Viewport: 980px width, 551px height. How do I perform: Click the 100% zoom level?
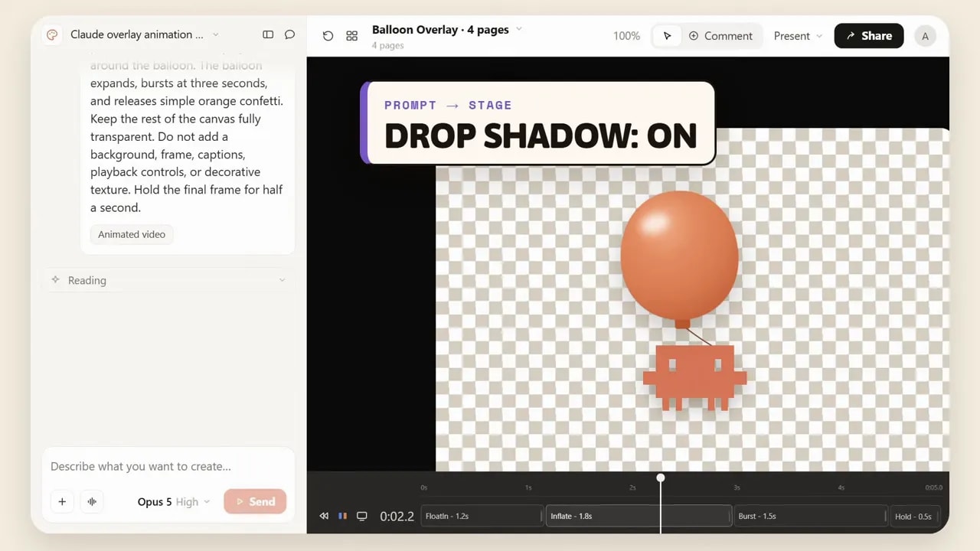click(626, 36)
